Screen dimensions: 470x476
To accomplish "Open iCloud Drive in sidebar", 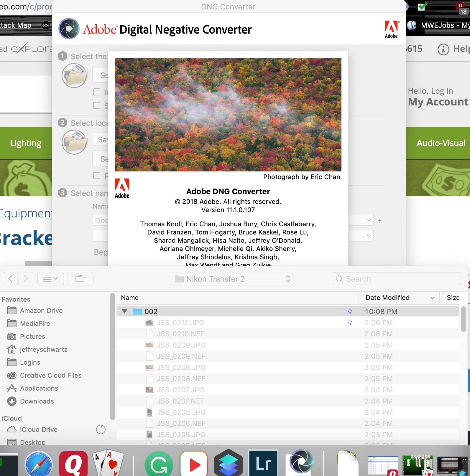I will coord(39,429).
